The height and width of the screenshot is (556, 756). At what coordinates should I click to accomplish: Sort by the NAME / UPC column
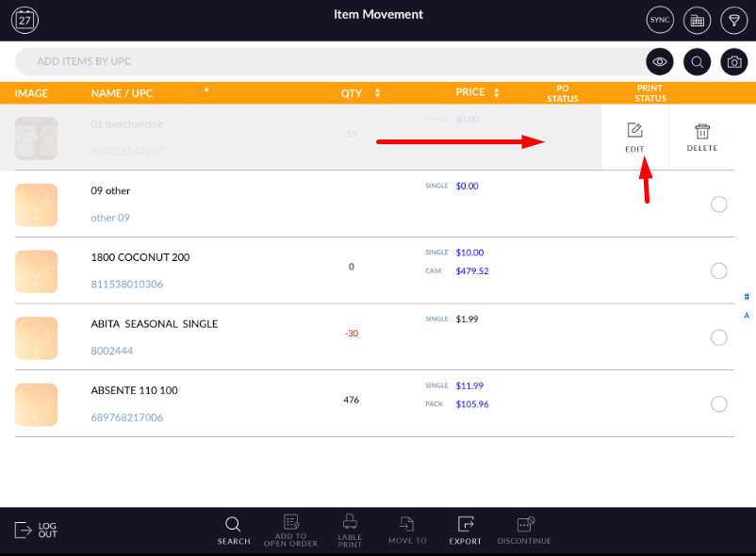pyautogui.click(x=122, y=93)
